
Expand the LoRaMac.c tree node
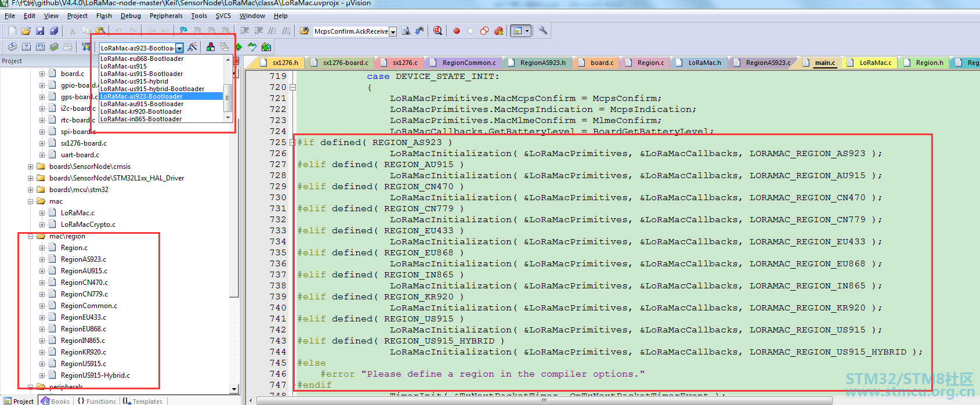pyautogui.click(x=42, y=213)
